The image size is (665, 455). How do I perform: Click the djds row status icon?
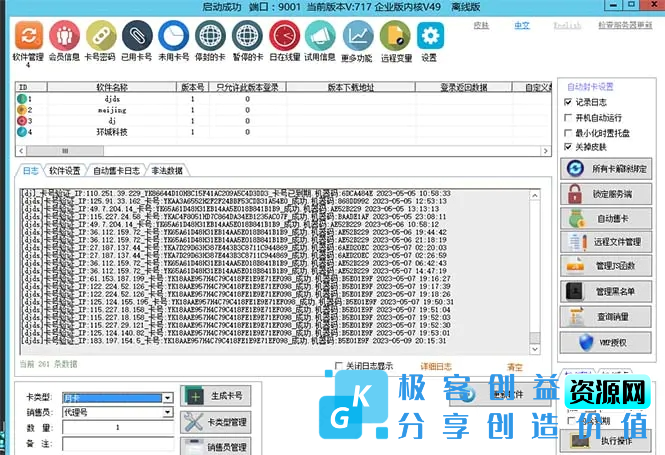pos(22,99)
